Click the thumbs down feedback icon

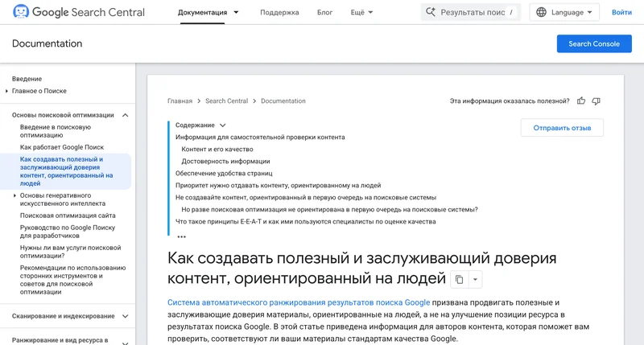click(x=596, y=101)
